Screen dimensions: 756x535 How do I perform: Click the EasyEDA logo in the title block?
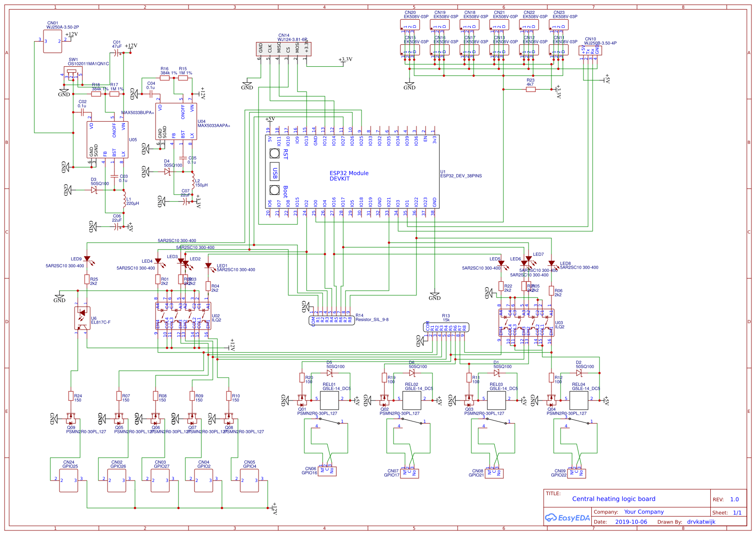click(567, 518)
